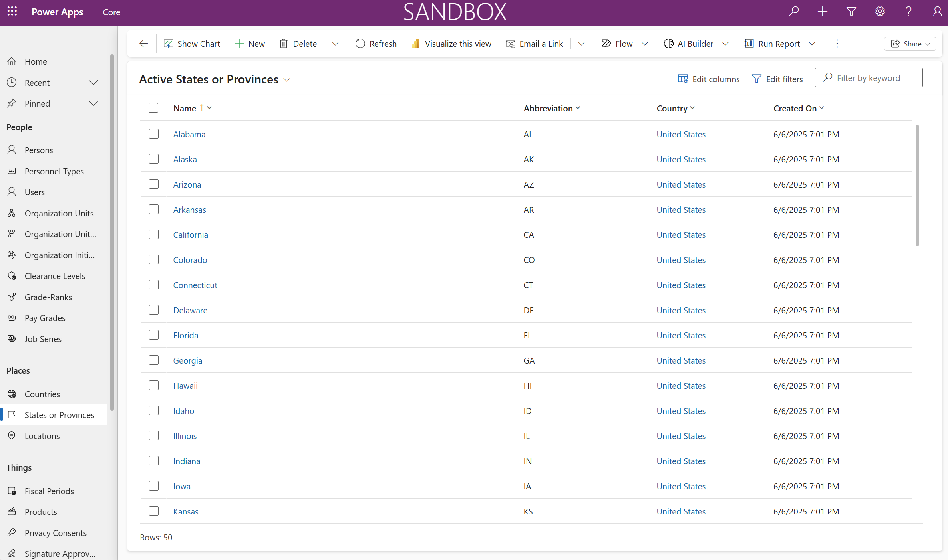Click the grid vertical scrollbar

917,186
